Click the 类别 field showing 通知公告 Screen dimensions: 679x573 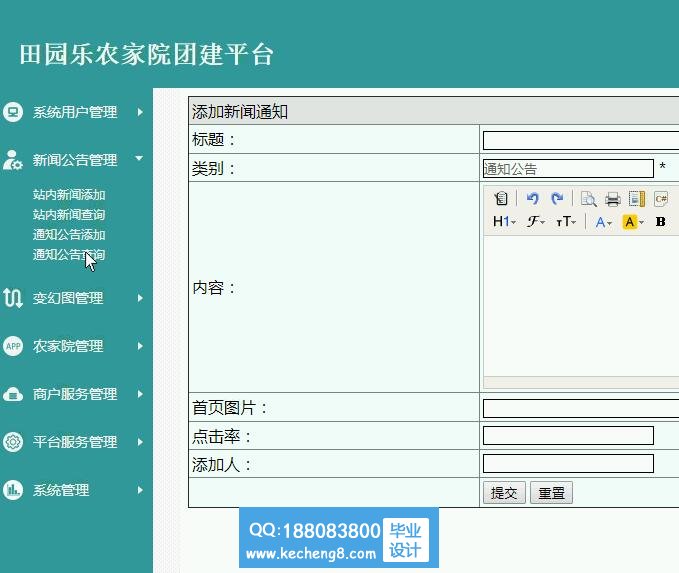568,168
